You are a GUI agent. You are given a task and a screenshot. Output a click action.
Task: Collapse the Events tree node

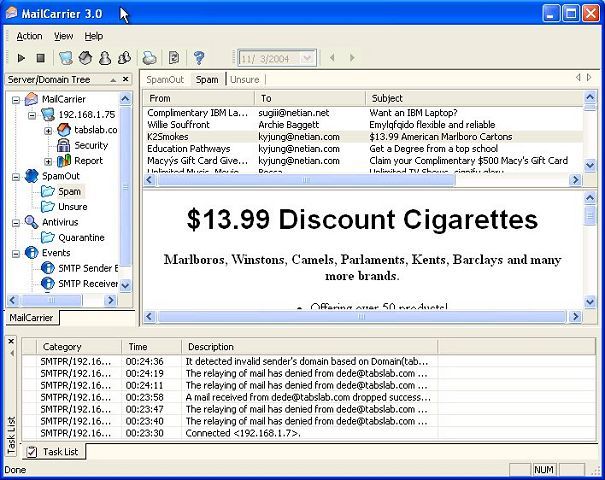coord(16,254)
